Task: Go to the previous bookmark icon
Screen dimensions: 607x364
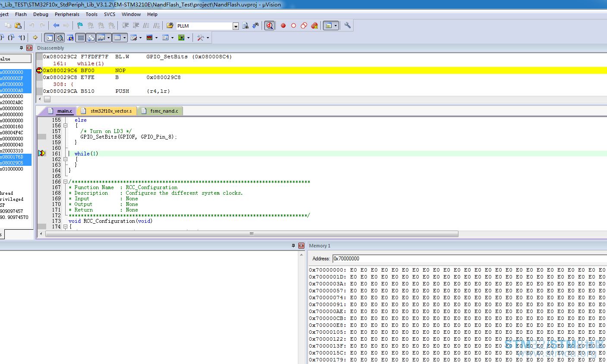Action: tap(91, 25)
